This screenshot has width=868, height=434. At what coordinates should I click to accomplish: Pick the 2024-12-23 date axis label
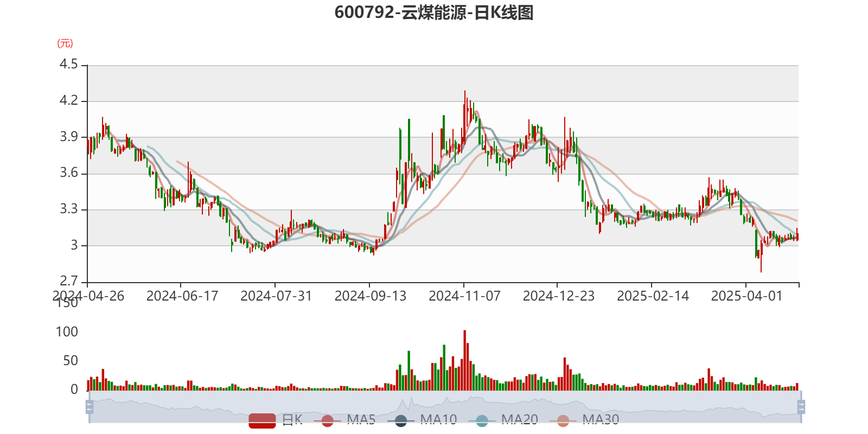[558, 296]
